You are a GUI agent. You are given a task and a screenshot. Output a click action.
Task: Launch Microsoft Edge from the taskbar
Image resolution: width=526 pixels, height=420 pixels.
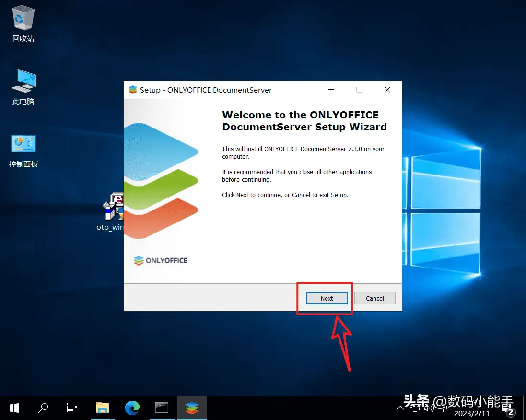click(132, 408)
